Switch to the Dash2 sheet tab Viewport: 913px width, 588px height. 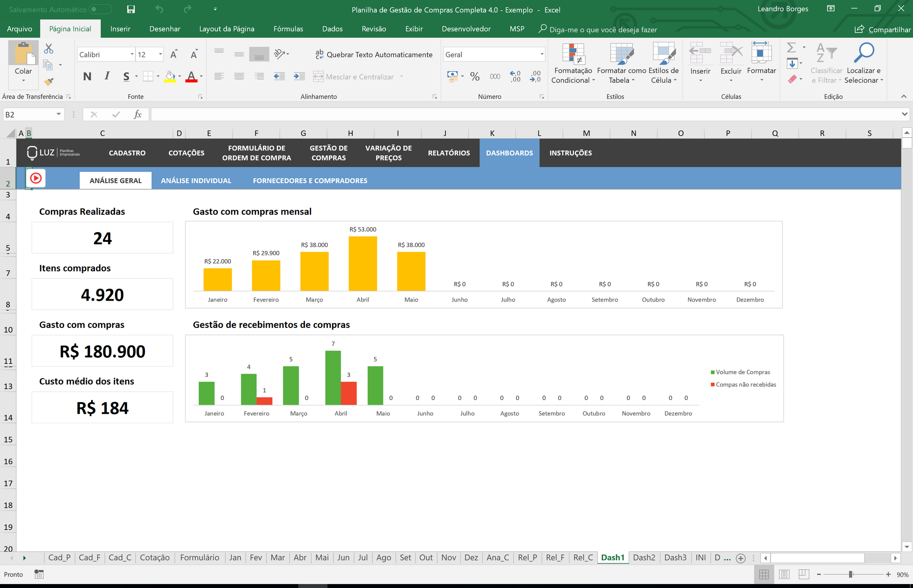point(644,558)
